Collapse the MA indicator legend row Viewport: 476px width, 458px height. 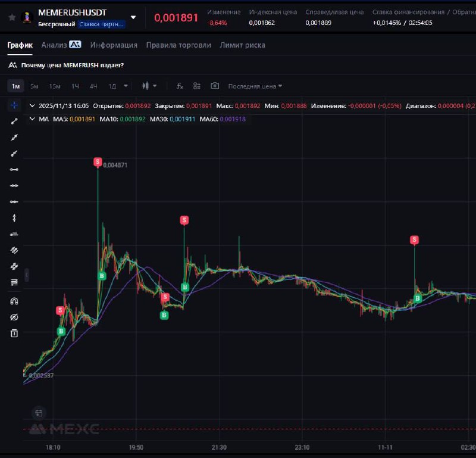click(32, 119)
